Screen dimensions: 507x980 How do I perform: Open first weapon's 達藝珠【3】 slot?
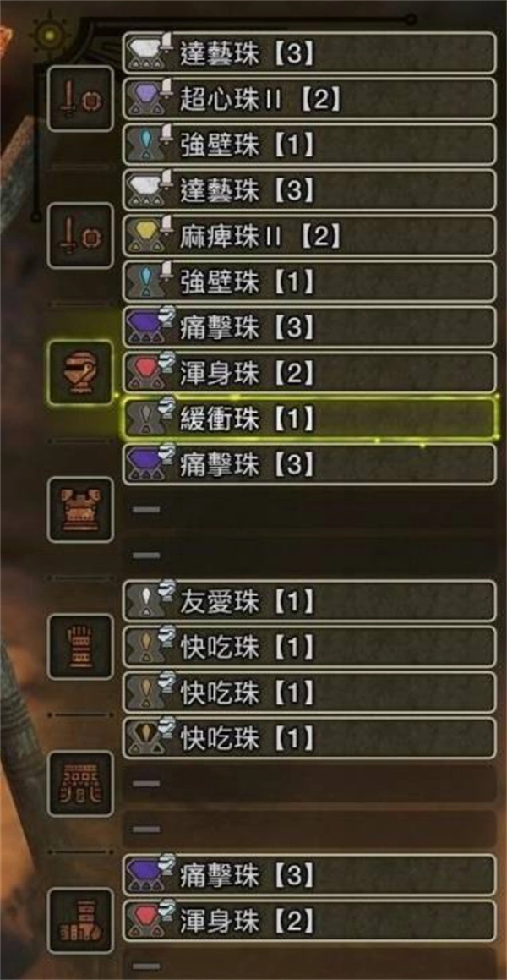309,53
